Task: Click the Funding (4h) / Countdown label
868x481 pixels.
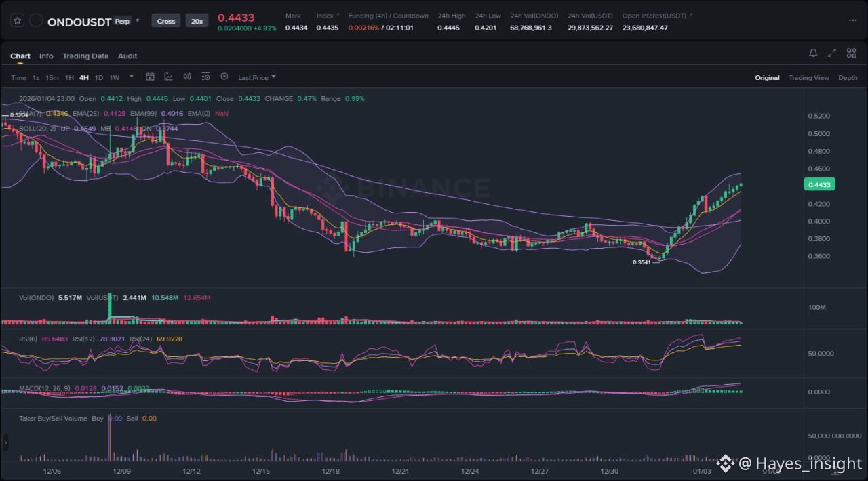Action: [389, 16]
